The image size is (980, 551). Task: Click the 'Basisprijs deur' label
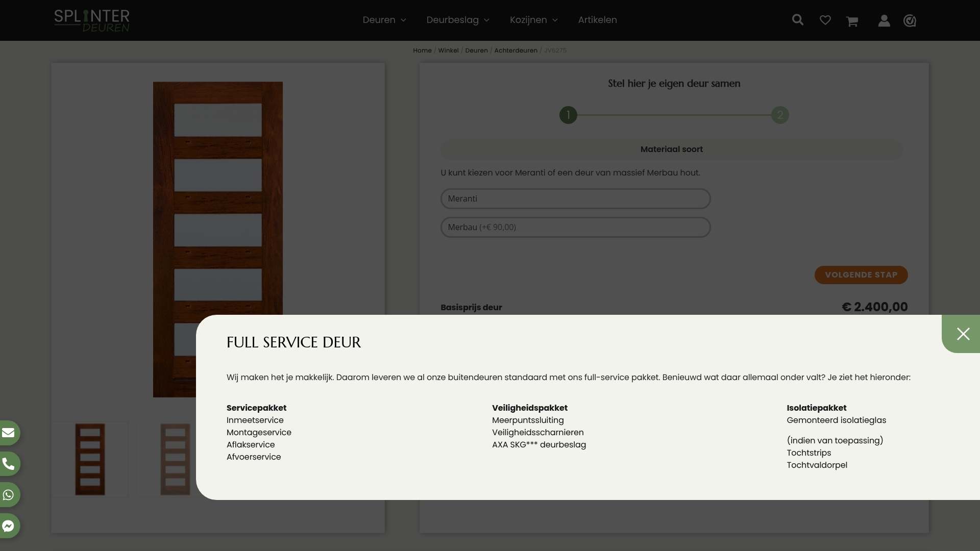pos(471,307)
